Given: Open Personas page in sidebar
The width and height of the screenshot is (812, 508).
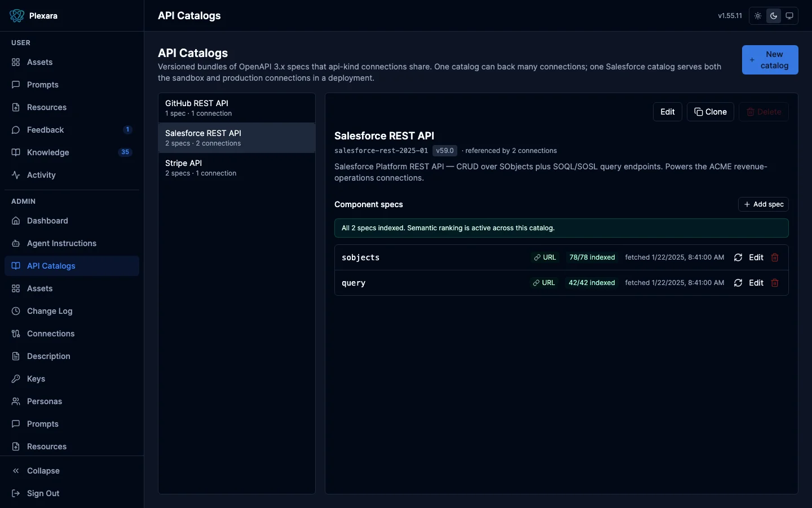Looking at the screenshot, I should [x=72, y=401].
